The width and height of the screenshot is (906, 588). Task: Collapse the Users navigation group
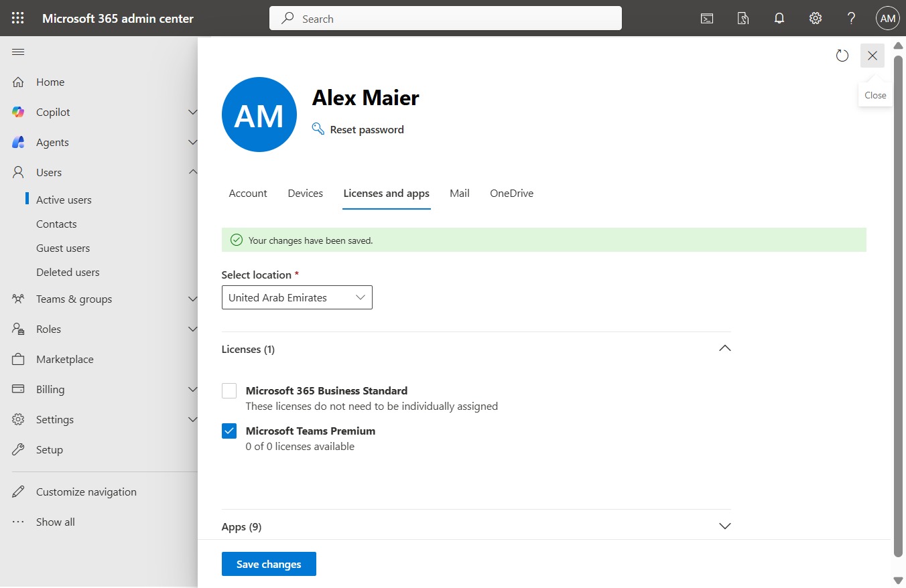[x=192, y=172]
